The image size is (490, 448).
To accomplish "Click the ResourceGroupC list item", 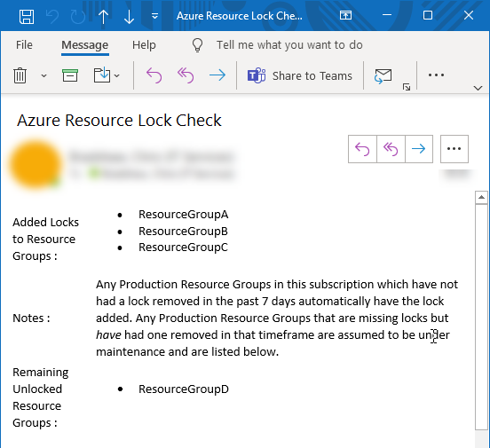I will pos(183,248).
